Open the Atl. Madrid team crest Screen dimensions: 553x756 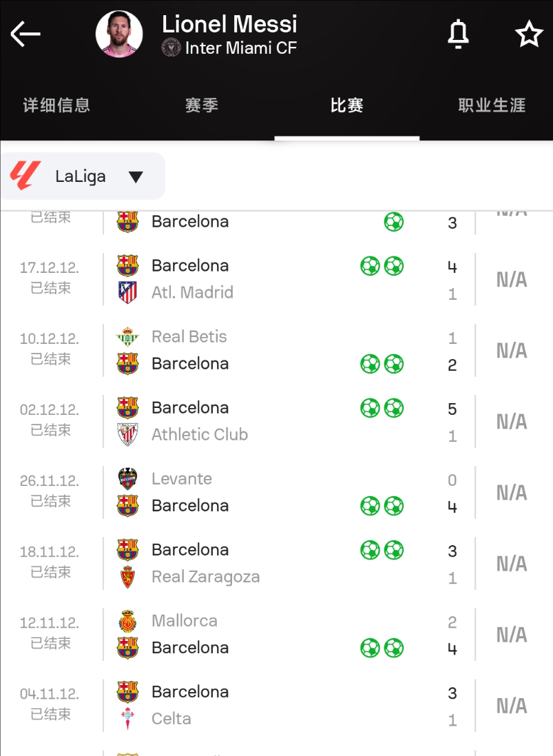[x=127, y=292]
